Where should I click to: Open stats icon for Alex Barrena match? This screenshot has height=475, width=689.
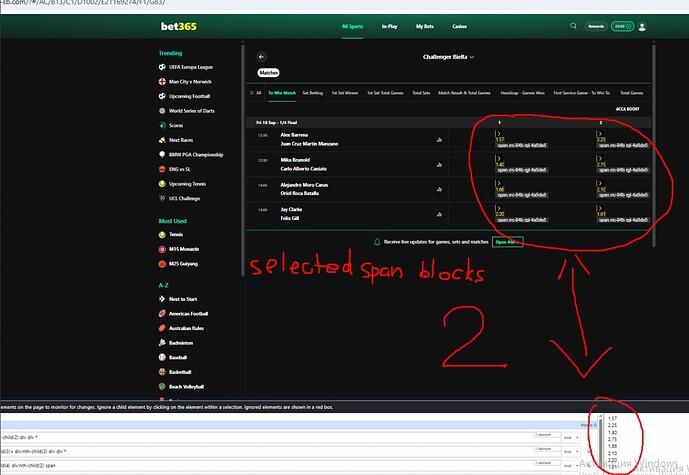439,140
